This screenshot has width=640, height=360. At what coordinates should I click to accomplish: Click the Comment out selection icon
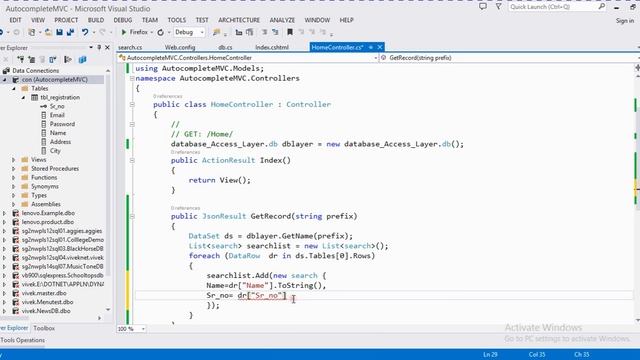point(264,32)
